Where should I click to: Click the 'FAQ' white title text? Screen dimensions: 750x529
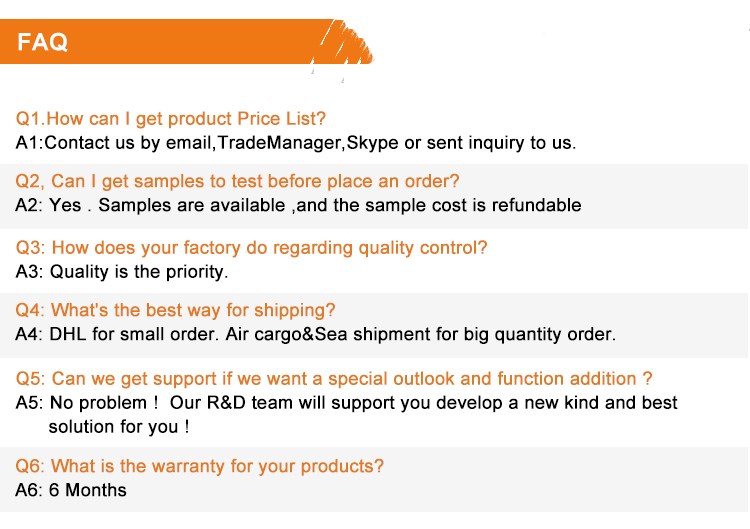point(43,42)
